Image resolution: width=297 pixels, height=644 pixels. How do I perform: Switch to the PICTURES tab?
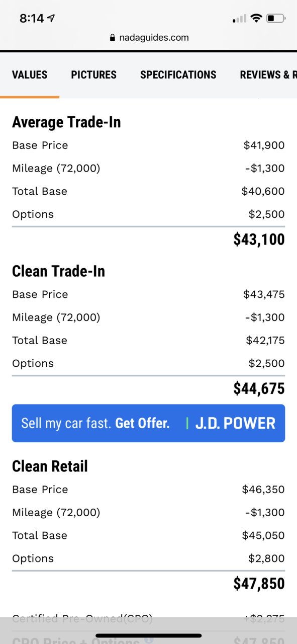pos(93,75)
